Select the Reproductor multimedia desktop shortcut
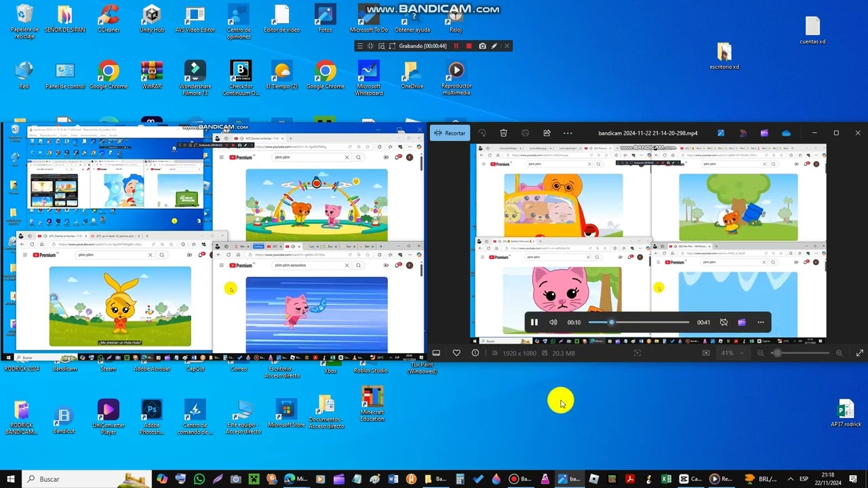The height and width of the screenshot is (488, 868). tap(456, 78)
